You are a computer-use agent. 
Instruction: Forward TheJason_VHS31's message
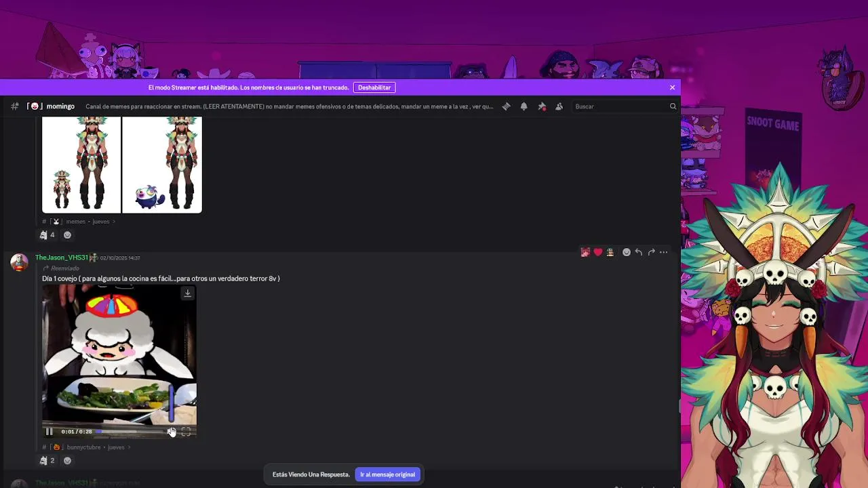[651, 252]
